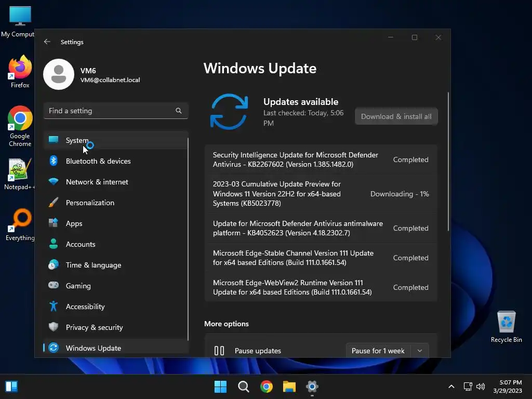
Task: Select Time & language label in sidebar
Action: point(94,265)
